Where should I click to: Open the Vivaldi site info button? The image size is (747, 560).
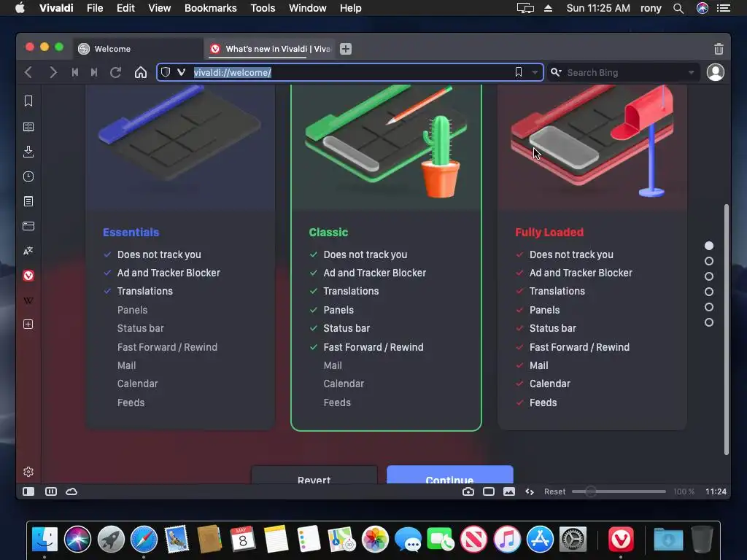181,72
